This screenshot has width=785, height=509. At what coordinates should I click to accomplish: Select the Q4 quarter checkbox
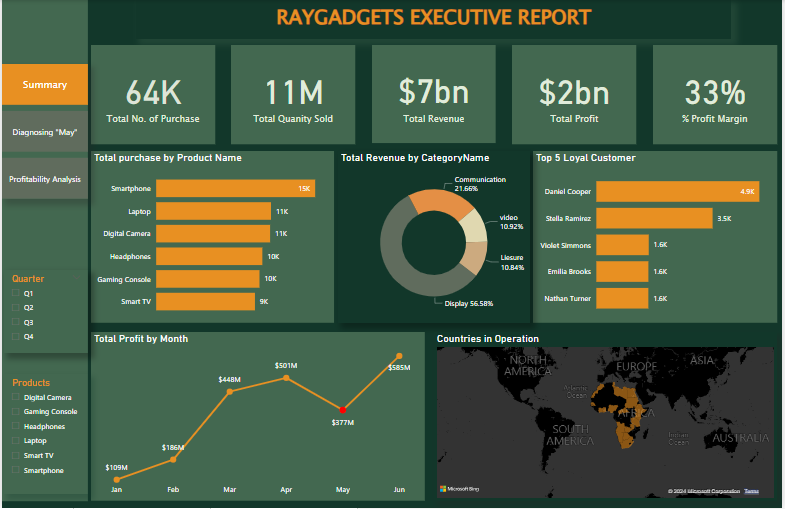click(15, 337)
